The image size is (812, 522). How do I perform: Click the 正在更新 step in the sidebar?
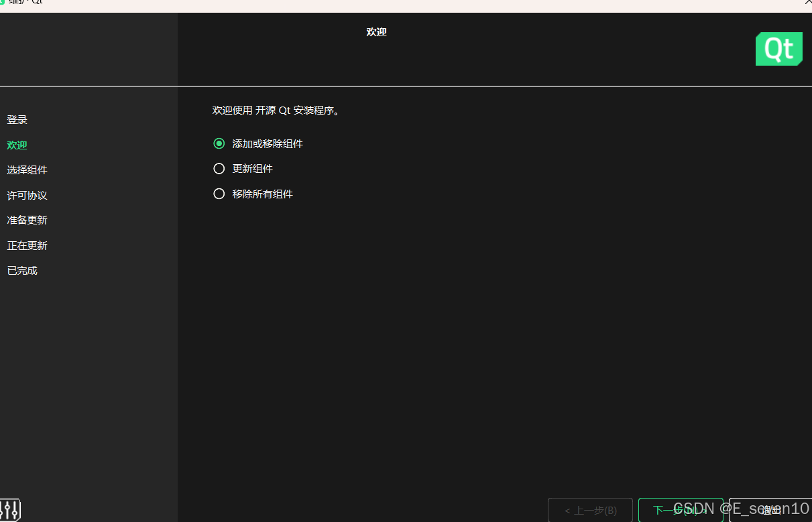(27, 245)
